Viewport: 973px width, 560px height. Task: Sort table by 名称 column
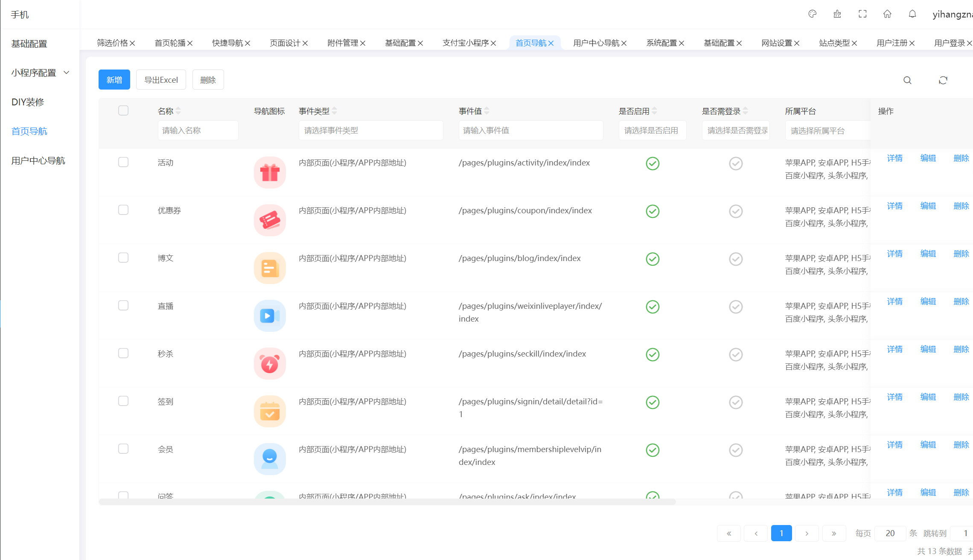pos(178,111)
